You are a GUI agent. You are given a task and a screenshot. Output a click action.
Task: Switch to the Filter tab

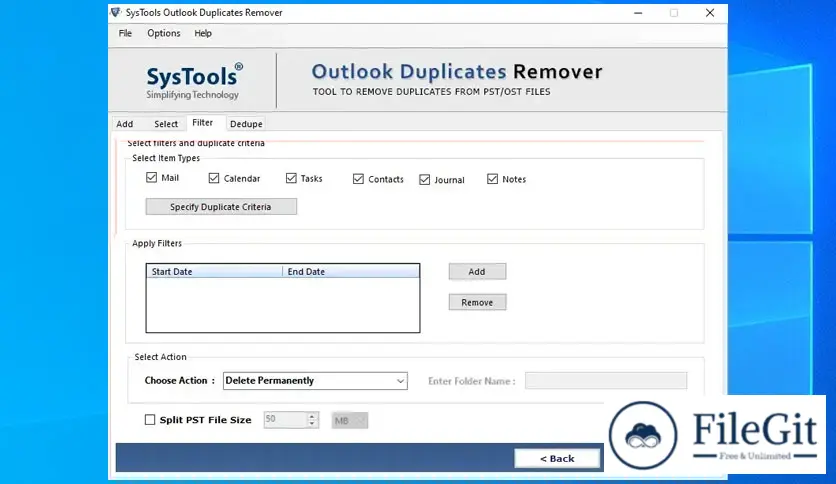click(x=203, y=123)
